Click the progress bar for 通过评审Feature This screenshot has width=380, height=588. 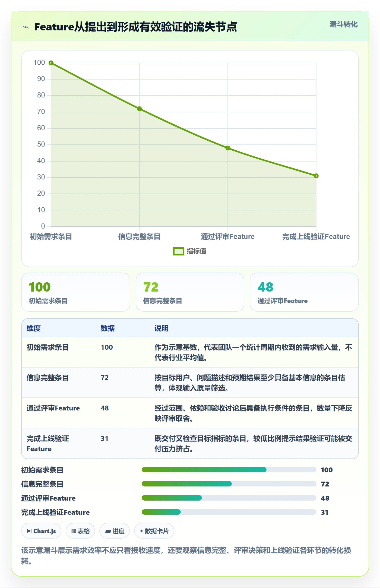coord(229,498)
